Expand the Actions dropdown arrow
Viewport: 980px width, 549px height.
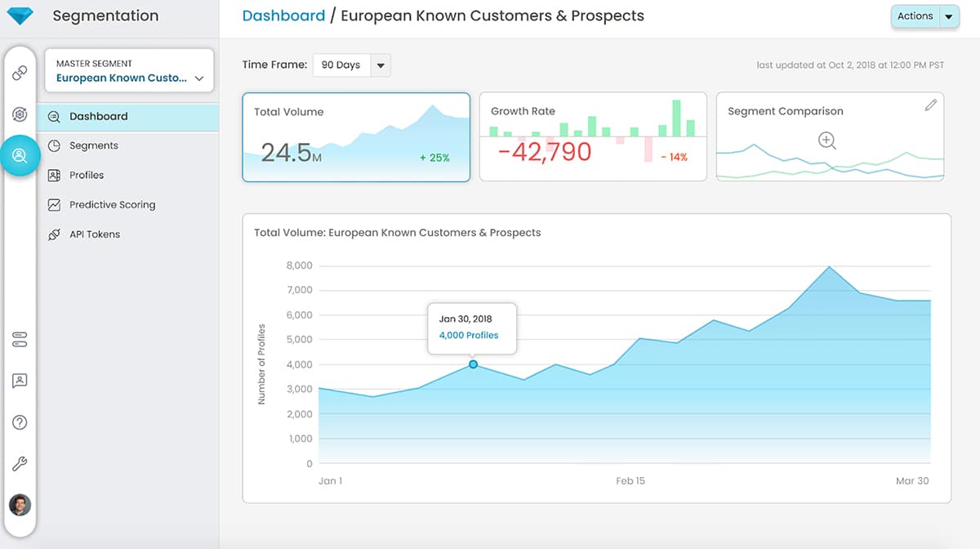(948, 16)
